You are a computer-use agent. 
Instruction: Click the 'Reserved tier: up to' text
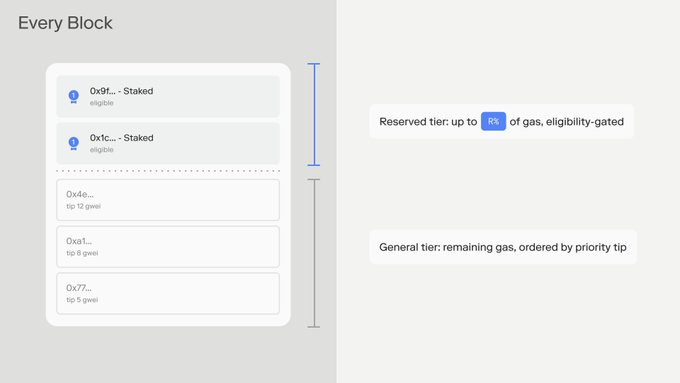point(428,121)
